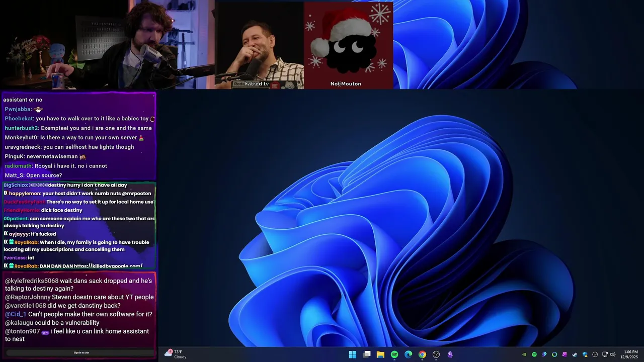Viewport: 644px width, 362px height.
Task: Open Windows Security tray icon with warning
Action: click(x=585, y=354)
